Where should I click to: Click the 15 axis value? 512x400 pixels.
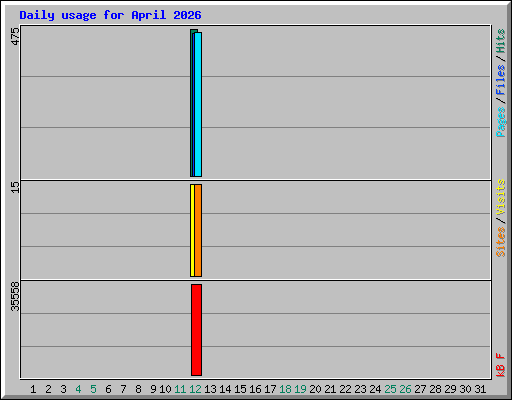pos(15,187)
